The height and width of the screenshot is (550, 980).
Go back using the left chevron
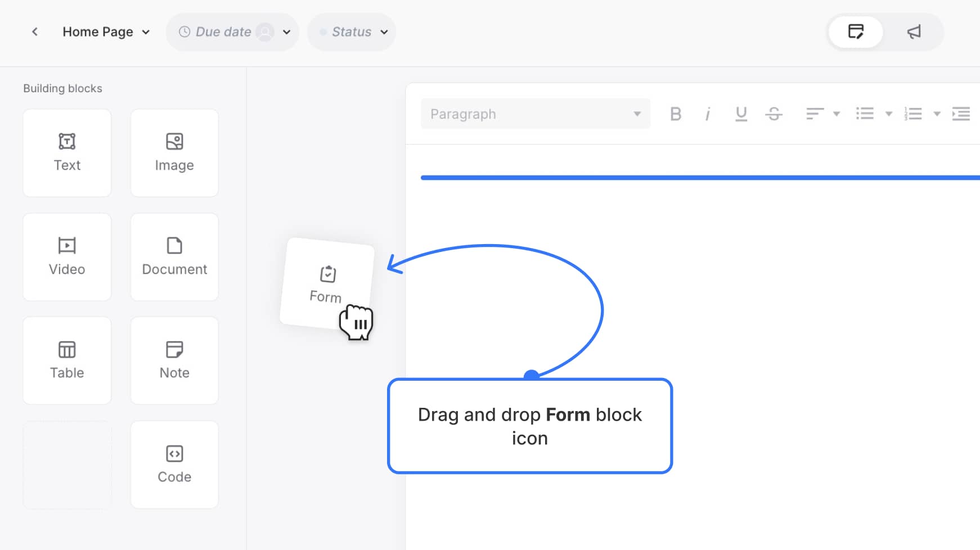[x=35, y=32]
